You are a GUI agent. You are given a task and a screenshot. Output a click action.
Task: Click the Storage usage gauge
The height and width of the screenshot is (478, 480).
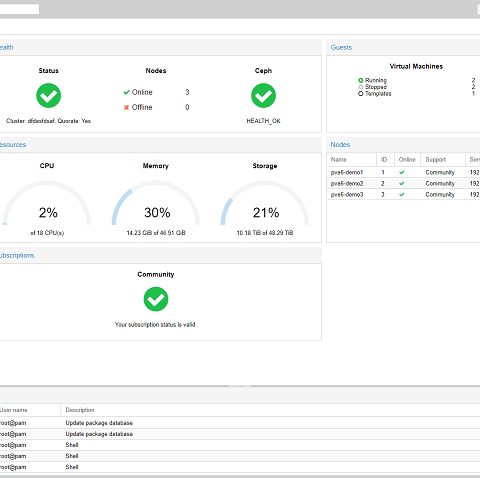265,203
